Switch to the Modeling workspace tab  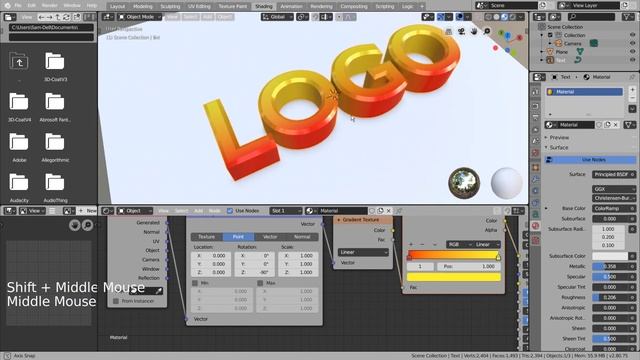tap(142, 6)
